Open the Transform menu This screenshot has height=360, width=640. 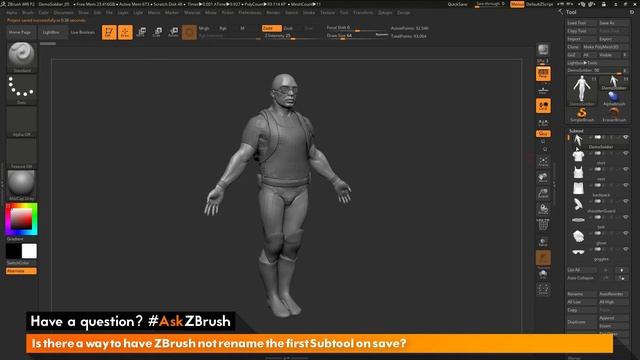tap(363, 13)
